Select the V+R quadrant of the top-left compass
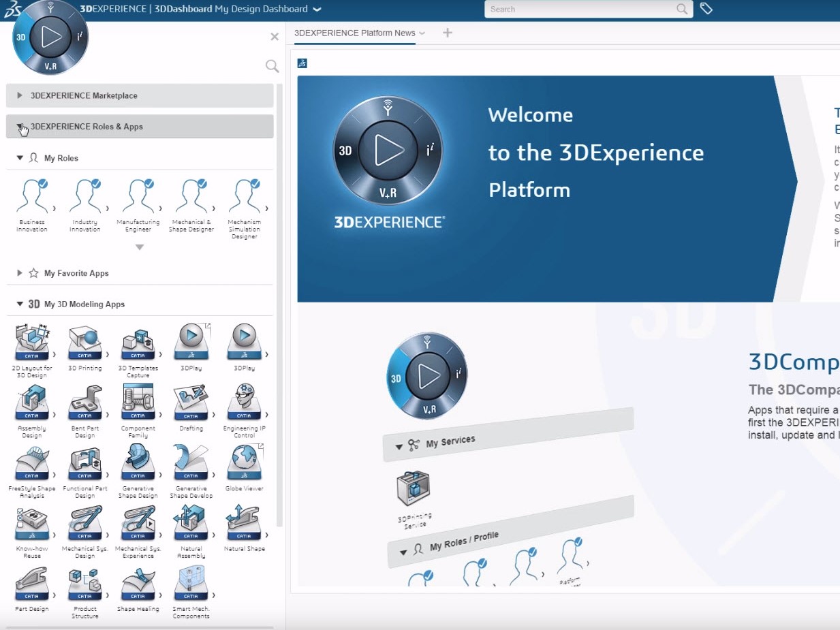 (50, 65)
